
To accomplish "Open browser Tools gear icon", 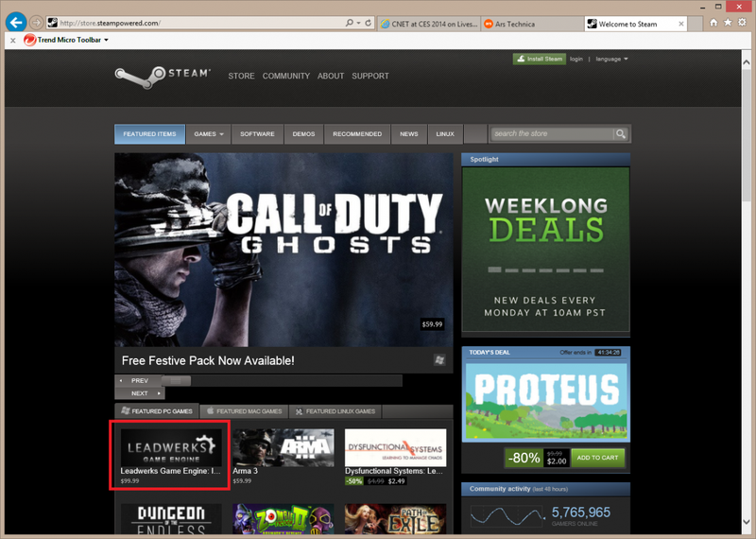I will [x=742, y=22].
